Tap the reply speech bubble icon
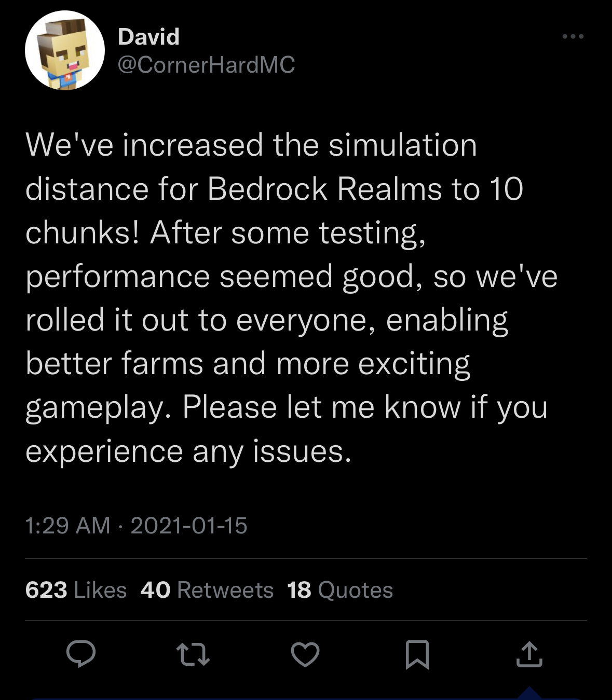This screenshot has width=612, height=700. [81, 653]
